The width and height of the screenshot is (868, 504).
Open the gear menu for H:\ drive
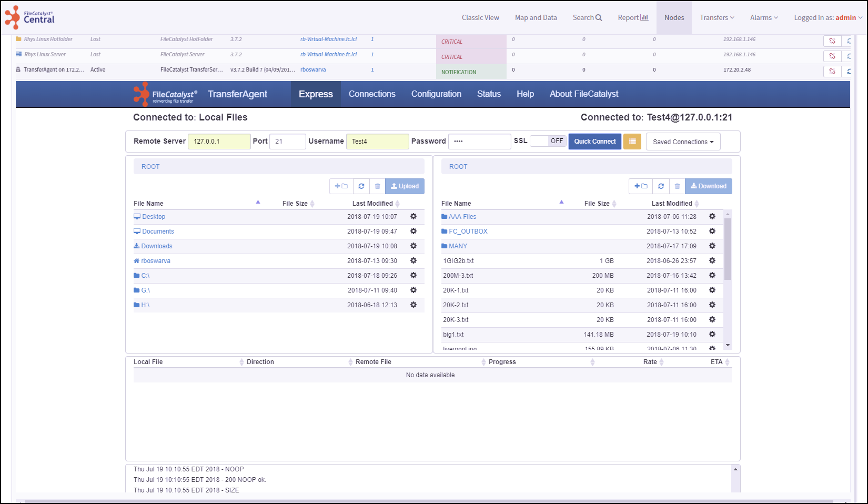[x=413, y=305]
